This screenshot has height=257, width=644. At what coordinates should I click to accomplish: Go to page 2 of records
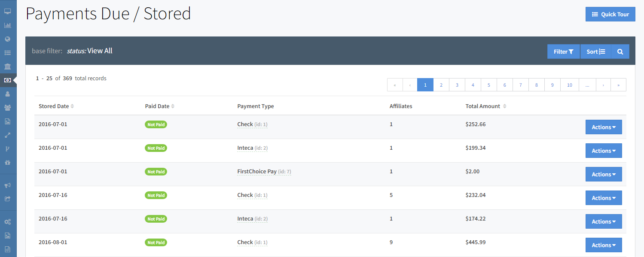tap(441, 85)
